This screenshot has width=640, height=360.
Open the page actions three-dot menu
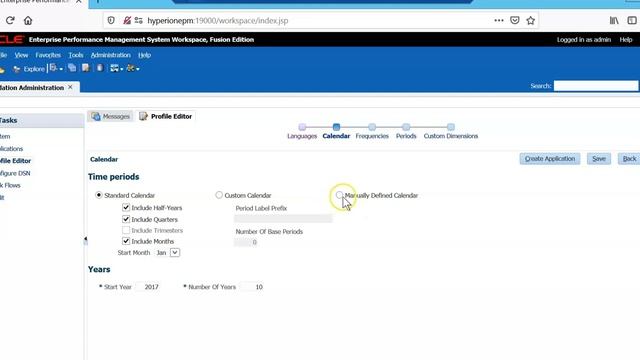coord(499,20)
